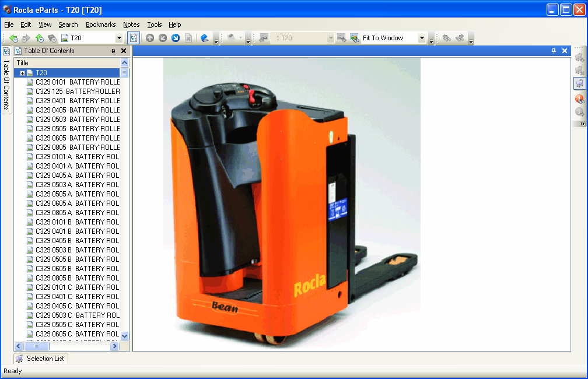This screenshot has height=379, width=588.
Task: Open the T20 page dropdown arrow
Action: pos(119,38)
